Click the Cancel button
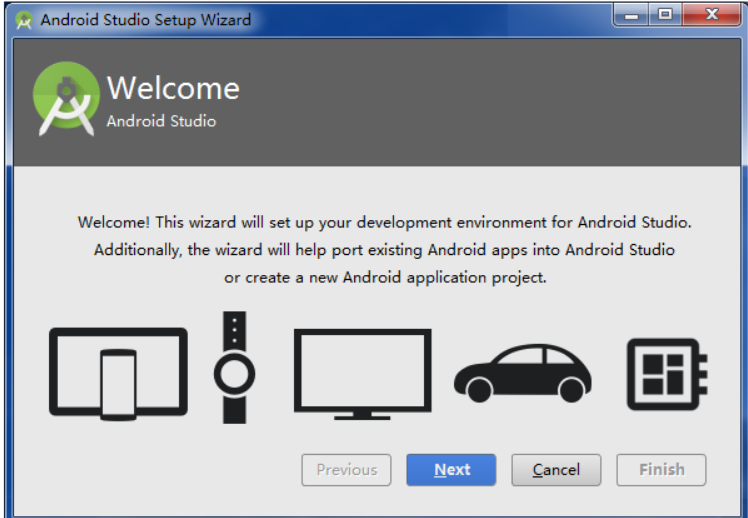 tap(556, 470)
